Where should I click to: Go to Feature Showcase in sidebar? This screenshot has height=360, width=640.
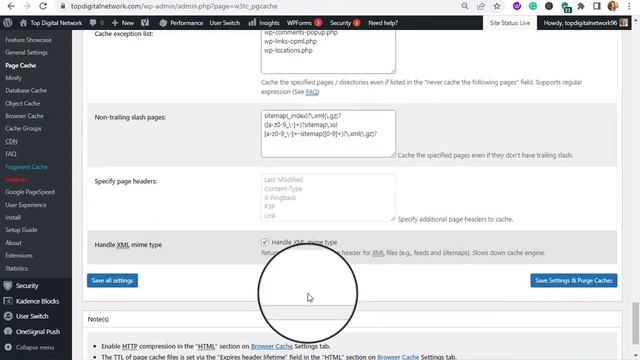29,40
